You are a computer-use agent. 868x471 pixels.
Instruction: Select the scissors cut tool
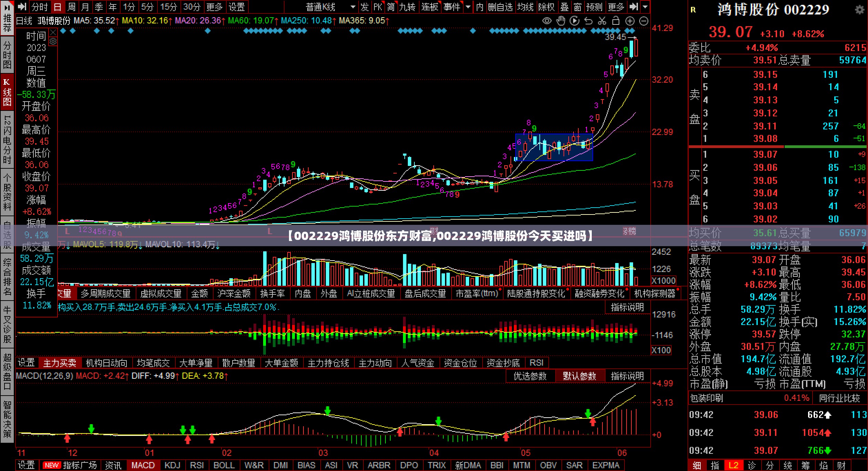pyautogui.click(x=602, y=21)
